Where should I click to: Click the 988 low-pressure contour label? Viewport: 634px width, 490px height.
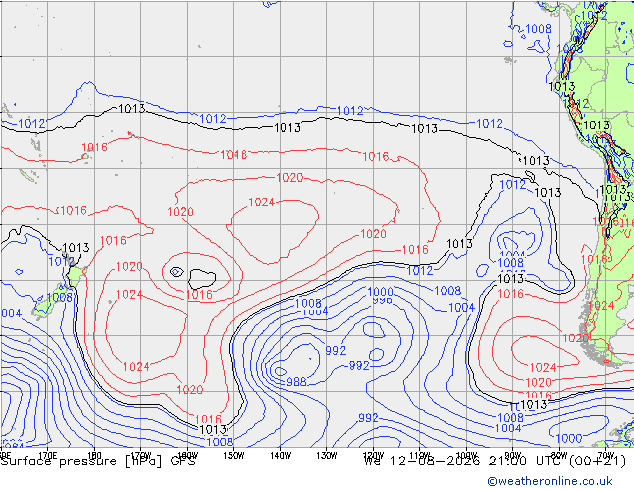coord(296,381)
